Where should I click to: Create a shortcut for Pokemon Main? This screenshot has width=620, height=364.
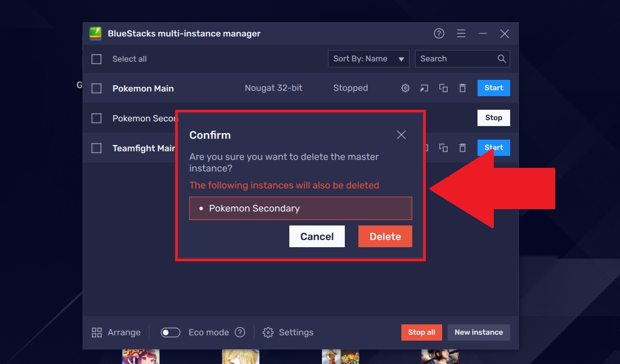tap(424, 87)
